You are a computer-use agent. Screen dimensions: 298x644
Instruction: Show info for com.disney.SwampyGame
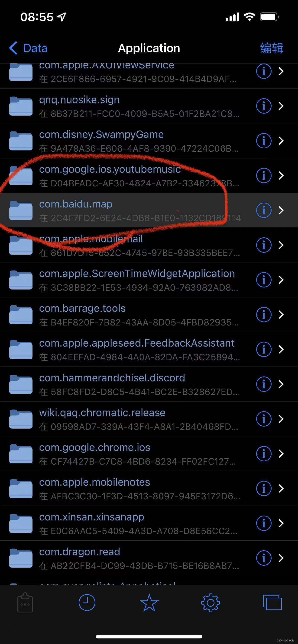pos(264,141)
